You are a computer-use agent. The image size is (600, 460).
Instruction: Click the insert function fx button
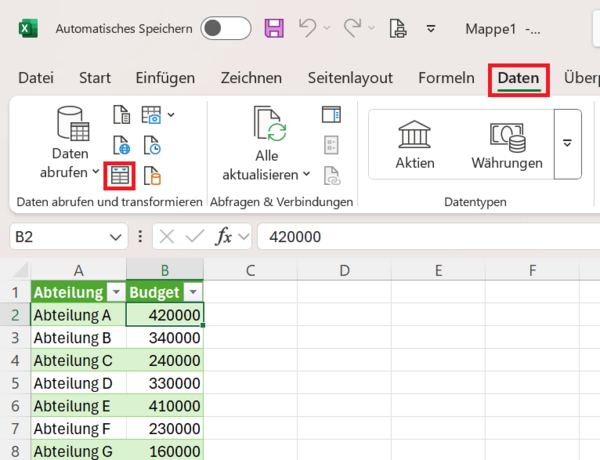223,237
